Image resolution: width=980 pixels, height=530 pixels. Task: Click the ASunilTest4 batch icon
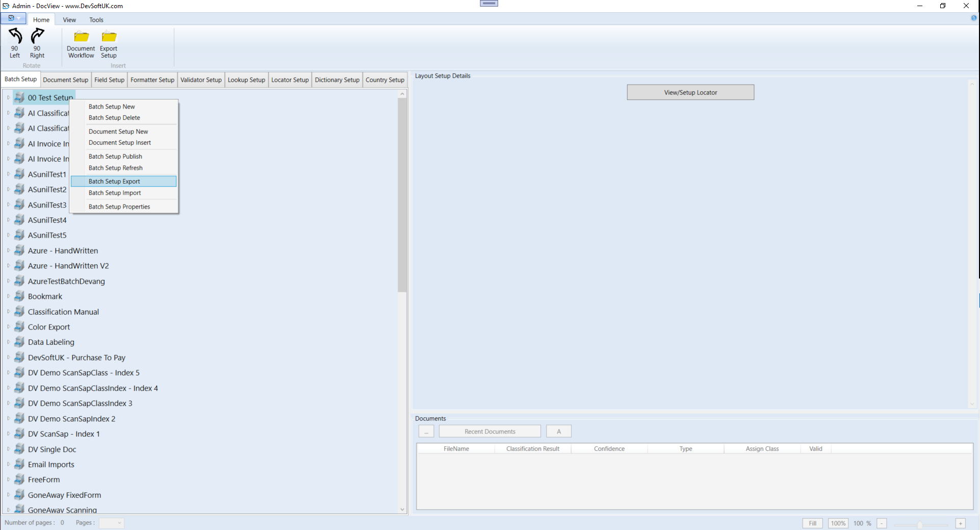coord(19,220)
